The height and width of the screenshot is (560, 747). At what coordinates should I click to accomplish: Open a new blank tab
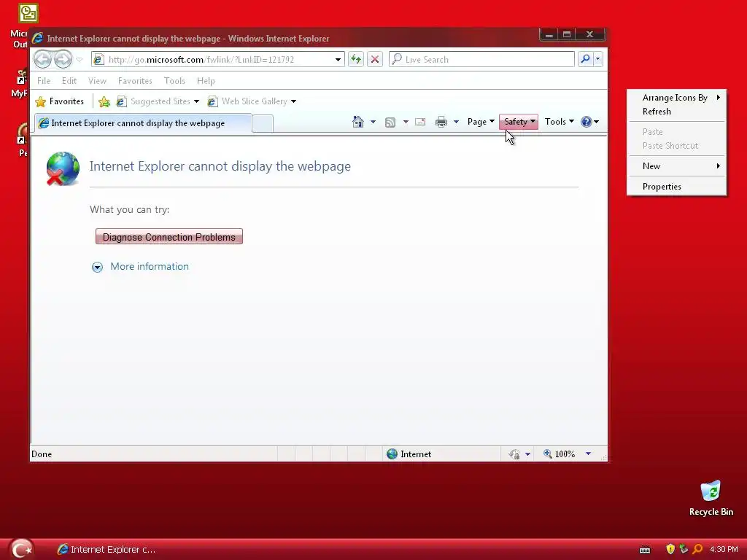263,124
